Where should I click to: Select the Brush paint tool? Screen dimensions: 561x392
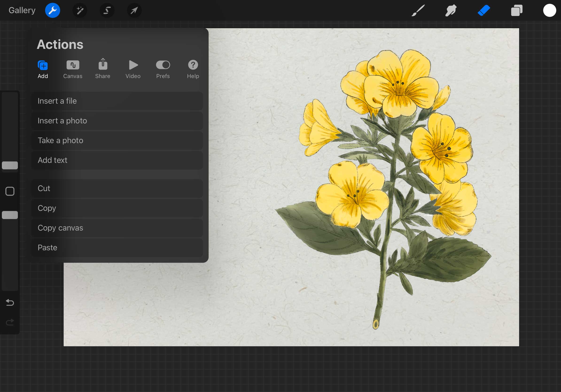click(x=418, y=11)
